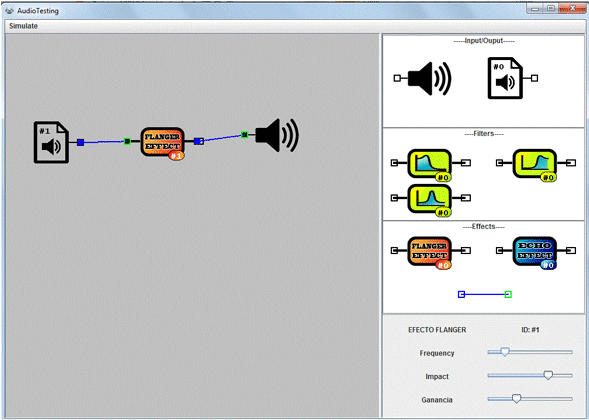
Task: Click blue output port of audio file #1
Action: 80,142
